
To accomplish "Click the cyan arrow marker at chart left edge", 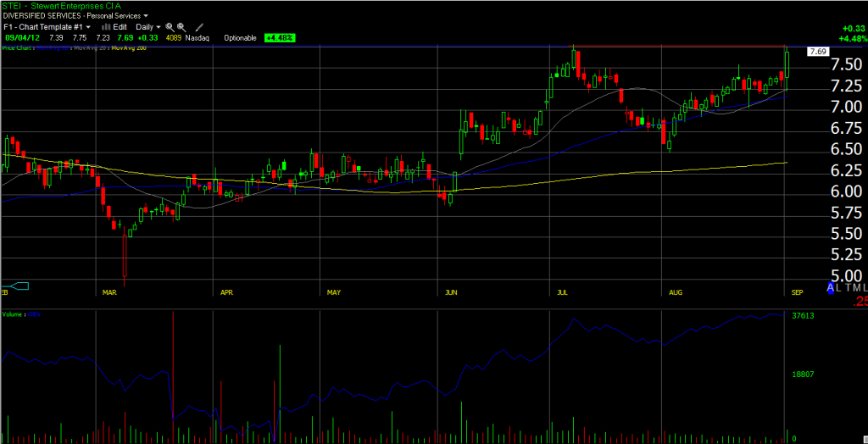I will (19, 286).
